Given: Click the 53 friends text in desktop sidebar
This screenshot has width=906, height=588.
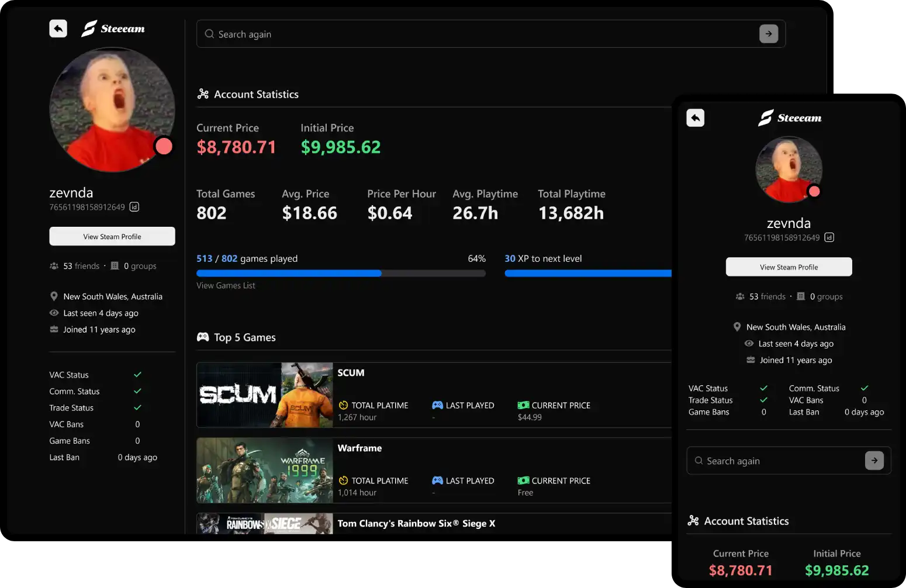Looking at the screenshot, I should click(x=81, y=266).
